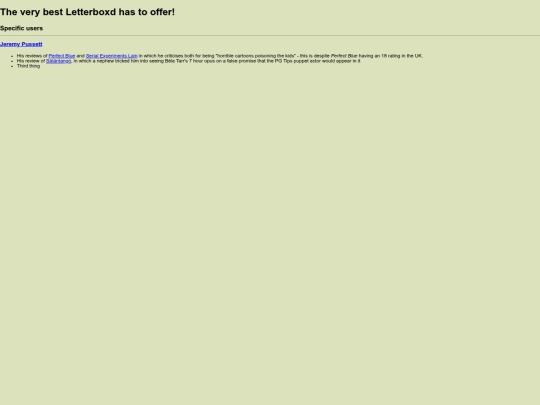
Task: Follow the Serial Experiments Lain link
Action: click(112, 56)
